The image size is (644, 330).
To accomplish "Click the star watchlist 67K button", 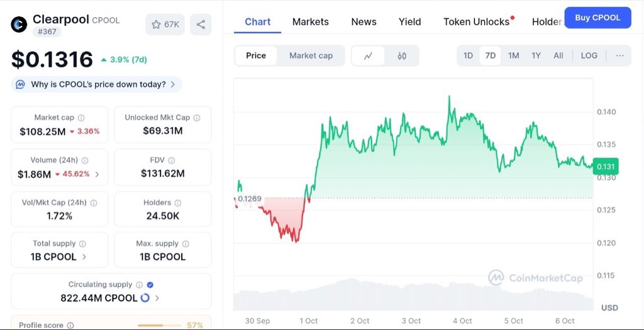I will [165, 25].
